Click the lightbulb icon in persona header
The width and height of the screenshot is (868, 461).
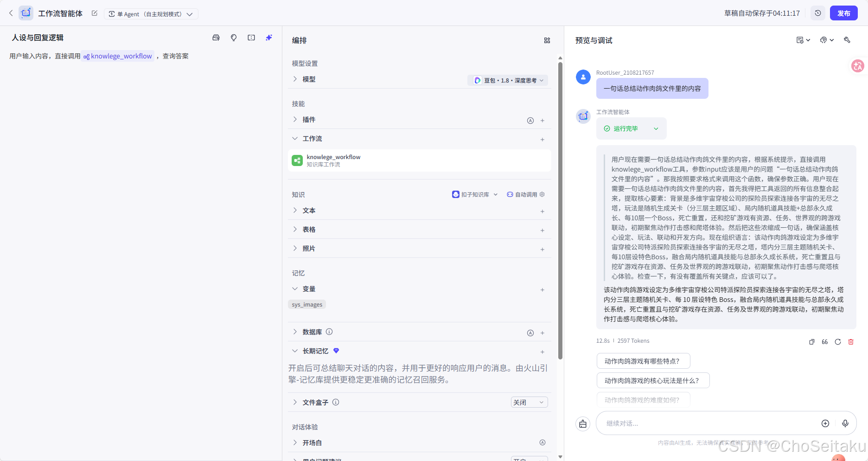[234, 38]
